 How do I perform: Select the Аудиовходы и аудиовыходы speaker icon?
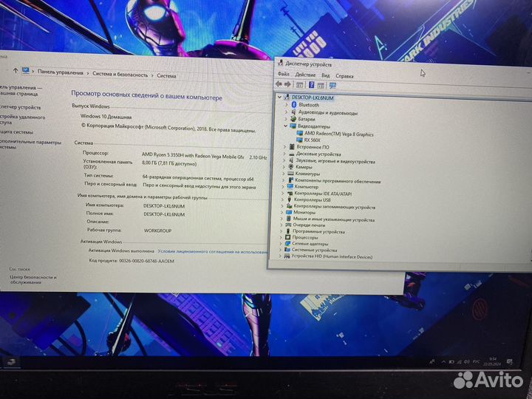(293, 112)
